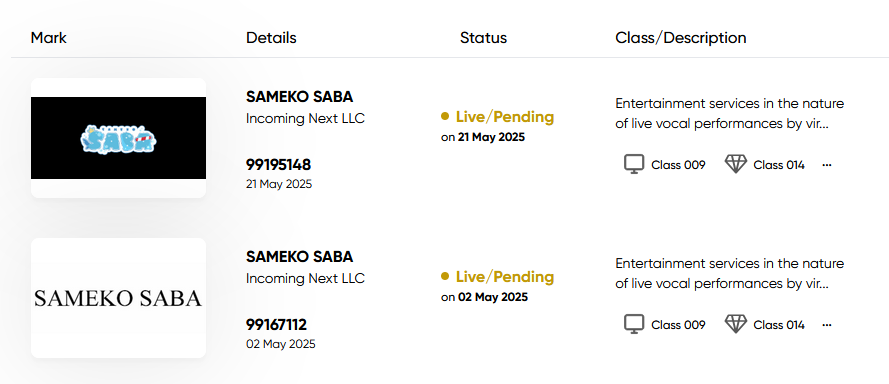Click first row's entertainment services description text
889x384 pixels.
[x=730, y=114]
